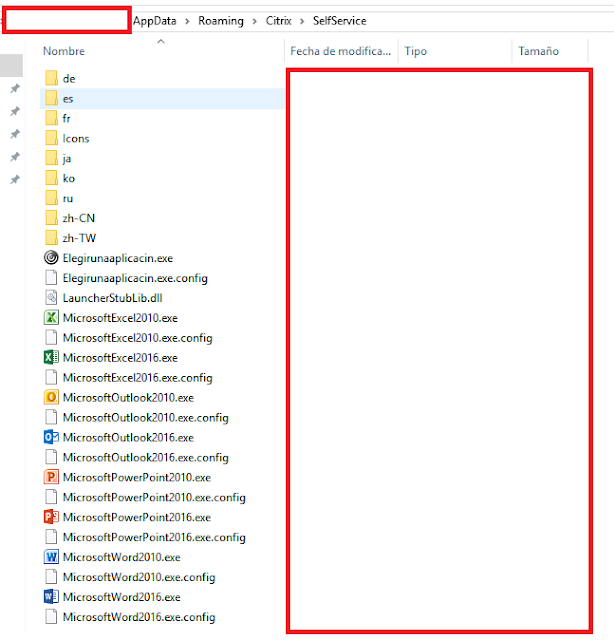
Task: Select the zh-TW folder icon
Action: click(x=51, y=238)
